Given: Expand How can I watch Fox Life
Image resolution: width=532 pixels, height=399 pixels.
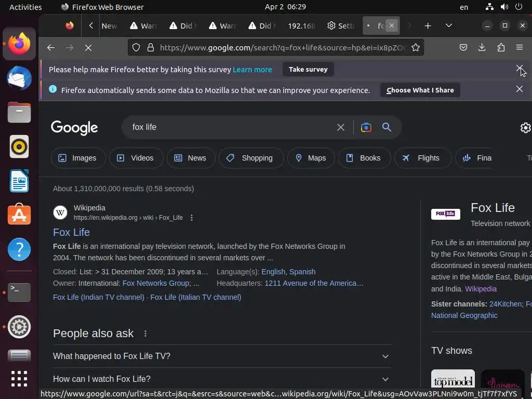Looking at the screenshot, I should tap(222, 379).
